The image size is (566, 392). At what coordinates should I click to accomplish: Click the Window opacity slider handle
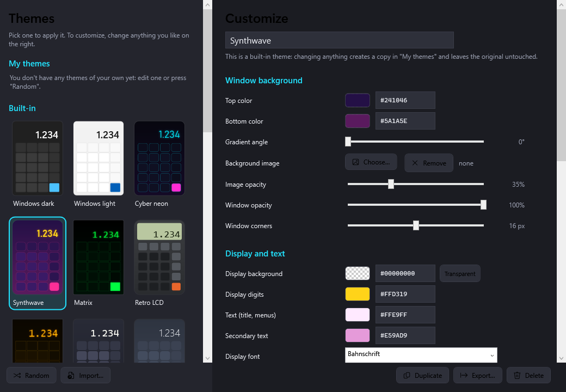483,205
